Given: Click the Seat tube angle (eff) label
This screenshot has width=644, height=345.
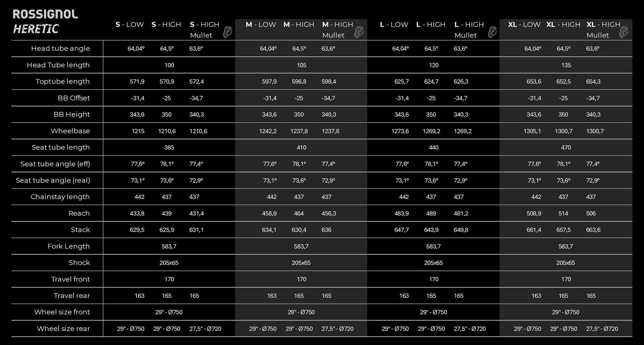Looking at the screenshot, I should click(x=55, y=164).
